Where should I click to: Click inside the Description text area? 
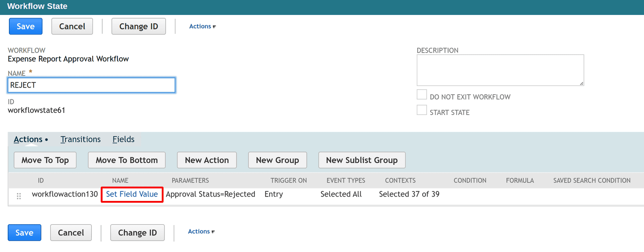(x=500, y=70)
